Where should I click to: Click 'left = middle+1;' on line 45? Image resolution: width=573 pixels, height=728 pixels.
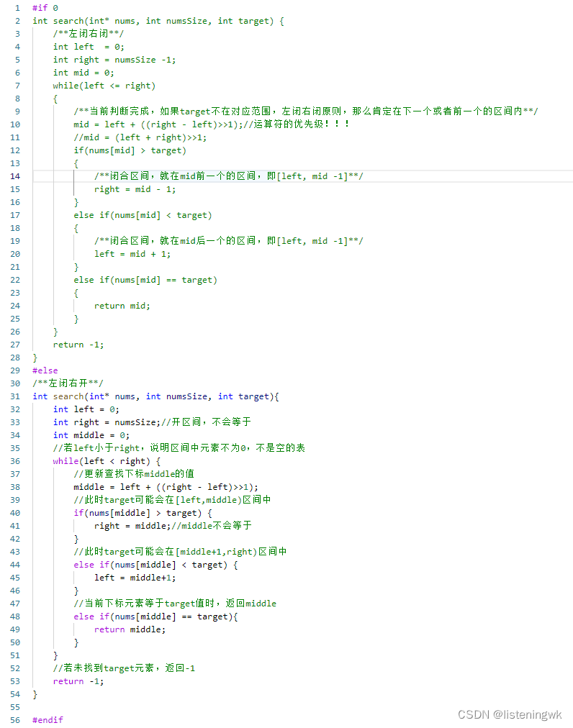[x=135, y=578]
